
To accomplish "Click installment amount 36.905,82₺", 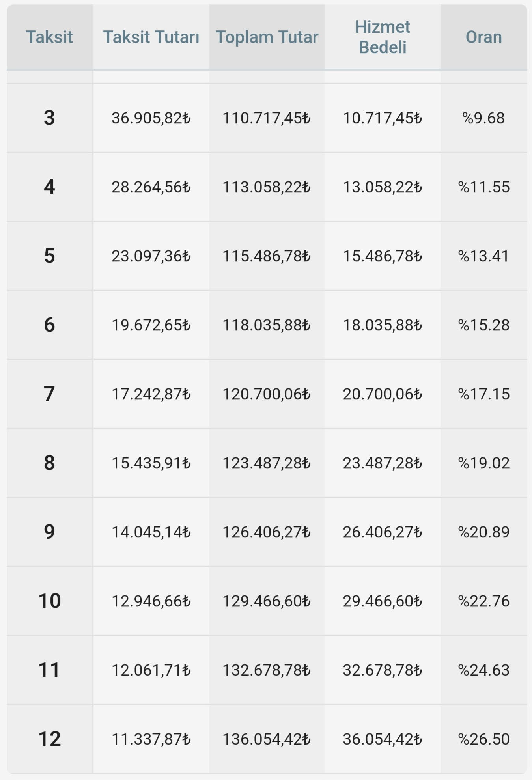I will [151, 118].
